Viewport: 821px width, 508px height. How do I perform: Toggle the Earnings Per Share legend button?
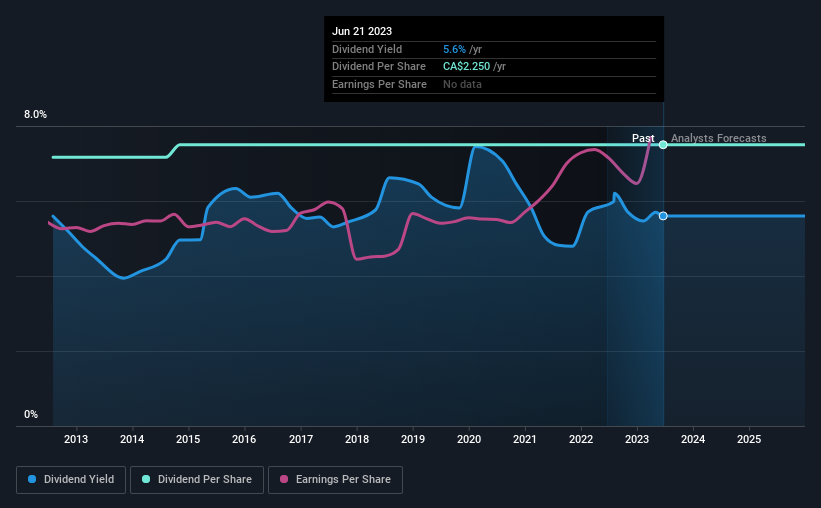click(x=335, y=480)
